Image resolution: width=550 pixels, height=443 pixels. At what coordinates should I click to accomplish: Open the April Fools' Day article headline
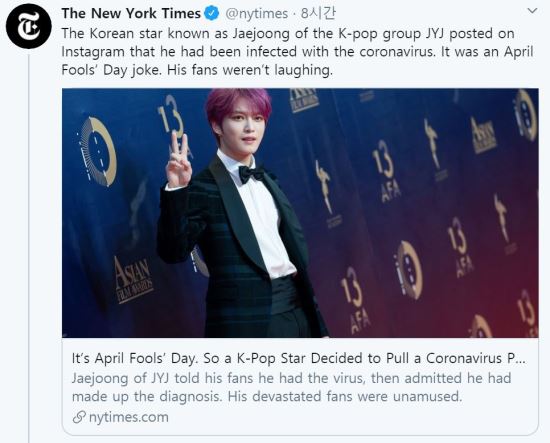point(299,358)
